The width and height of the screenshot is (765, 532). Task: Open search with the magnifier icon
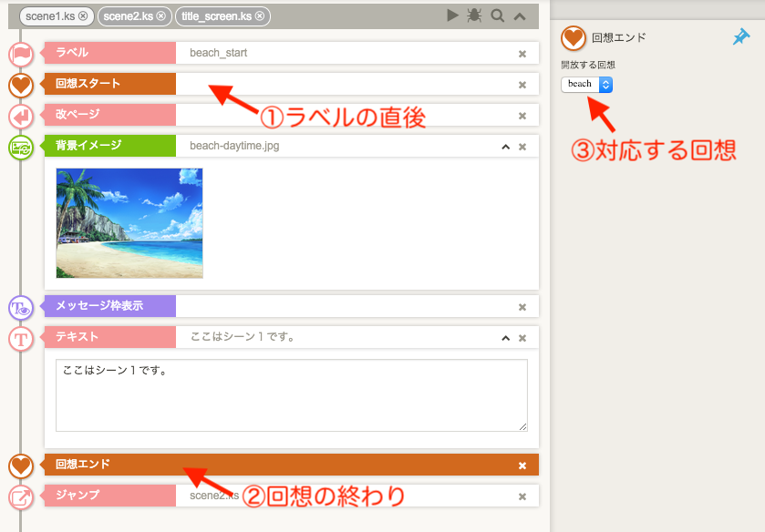(x=497, y=15)
